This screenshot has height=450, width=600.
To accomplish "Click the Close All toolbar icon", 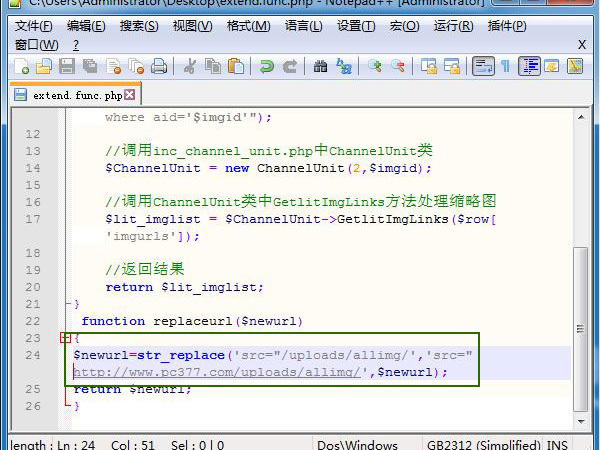I will point(136,66).
